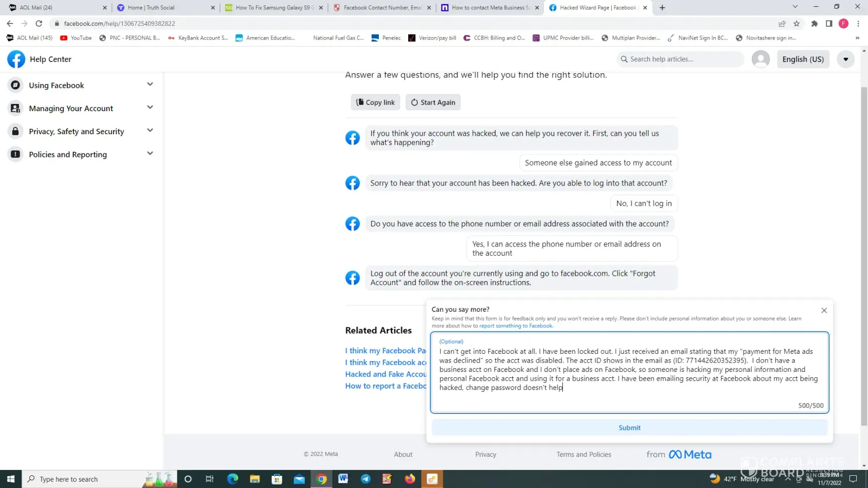Switch to How to contact Meta Business tab
868x488 pixels.
490,8
